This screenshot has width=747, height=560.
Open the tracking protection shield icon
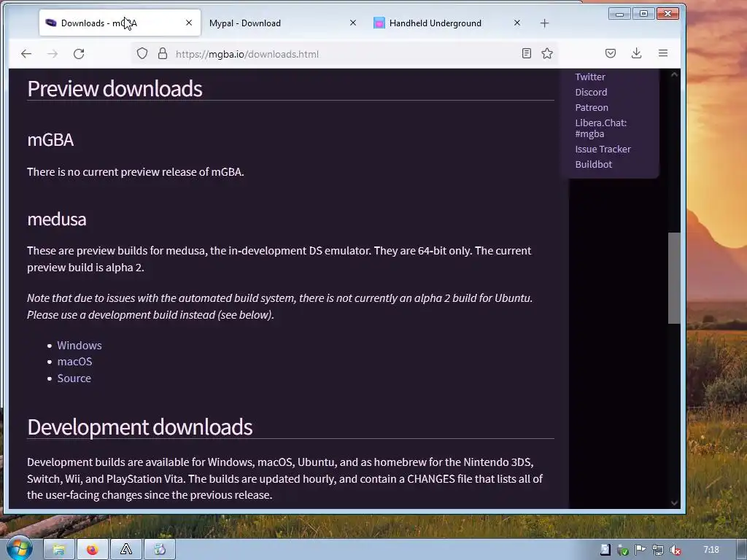coord(142,53)
